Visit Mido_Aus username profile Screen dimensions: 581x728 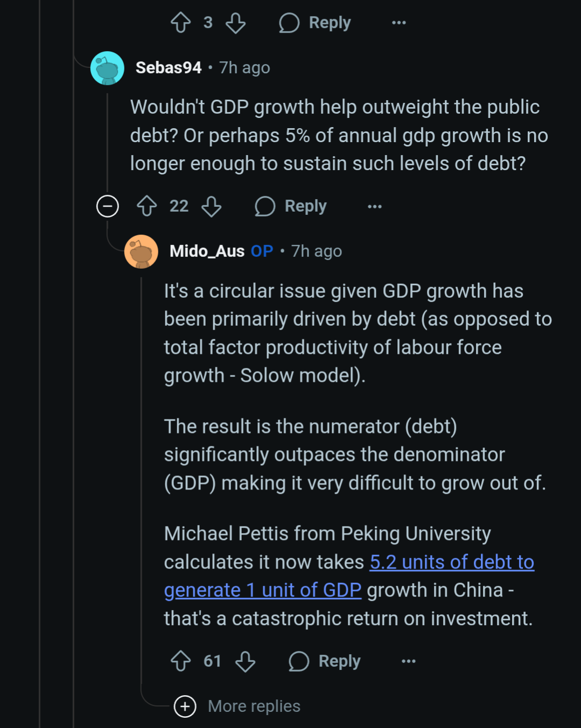pos(207,251)
